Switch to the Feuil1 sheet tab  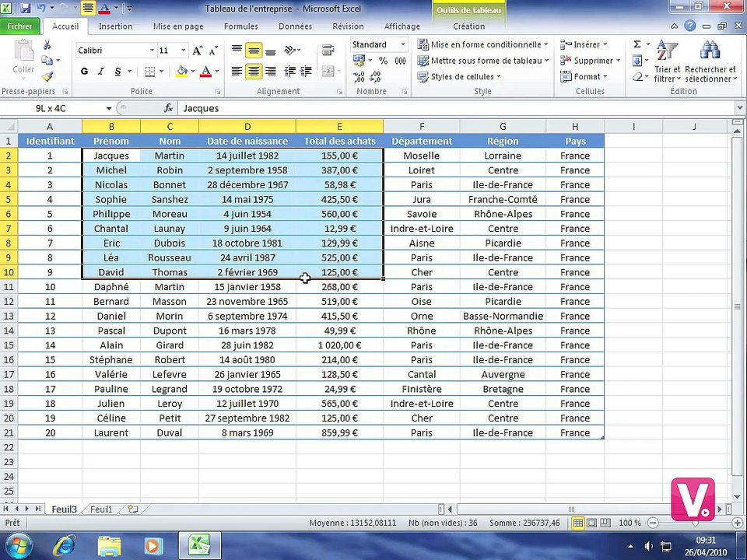(x=101, y=509)
